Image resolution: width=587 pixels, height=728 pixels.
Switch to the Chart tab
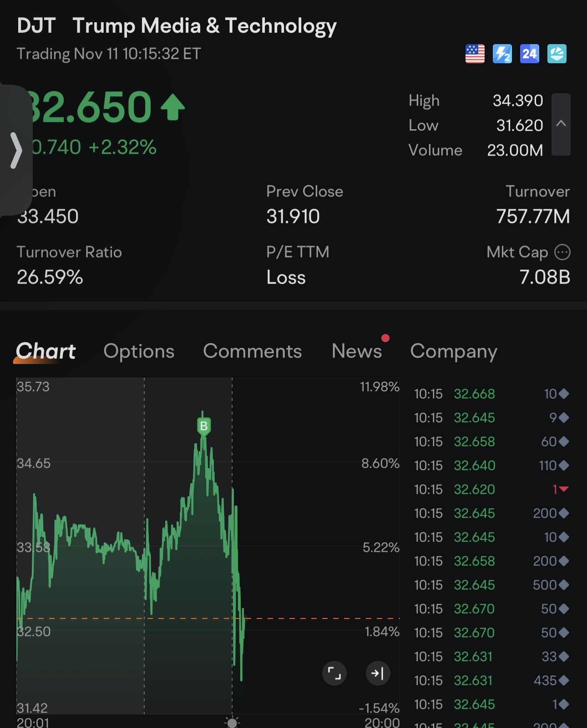tap(46, 351)
